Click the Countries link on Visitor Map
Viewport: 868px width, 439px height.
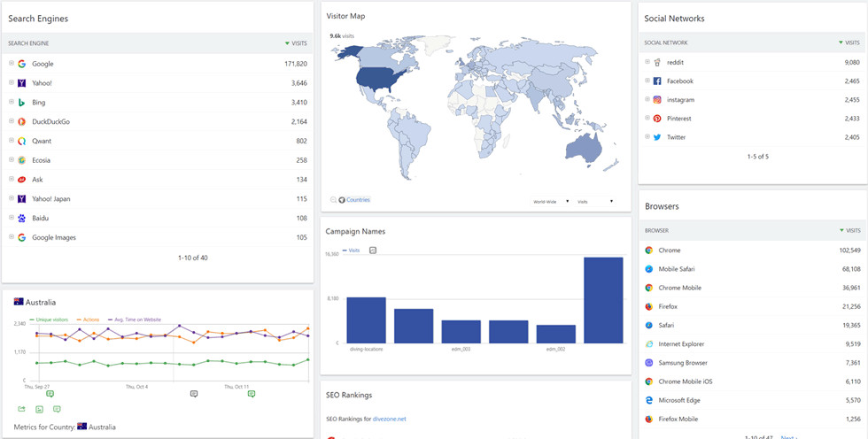pos(358,200)
